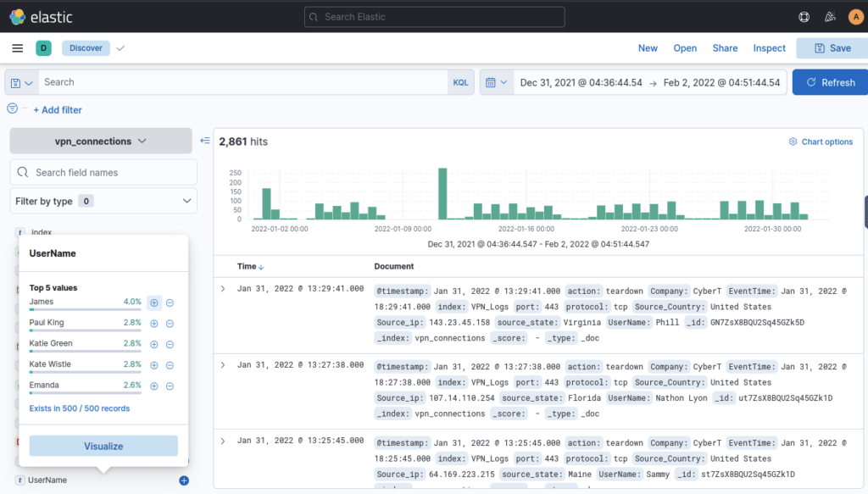This screenshot has width=868, height=494.
Task: Click the filter options icon
Action: click(12, 108)
